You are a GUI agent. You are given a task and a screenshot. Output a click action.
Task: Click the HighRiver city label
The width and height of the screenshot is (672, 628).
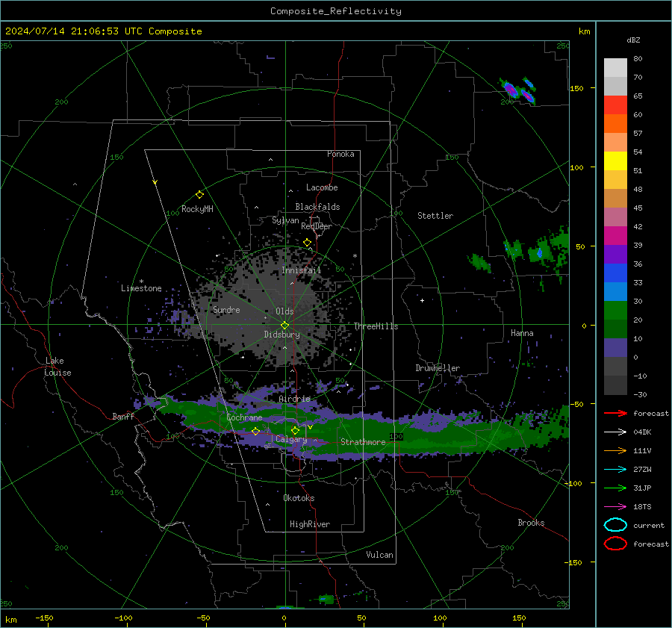coord(310,524)
